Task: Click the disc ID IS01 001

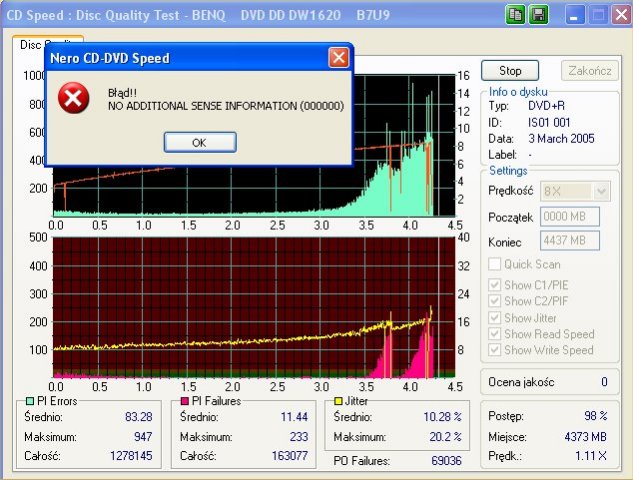Action: click(x=549, y=122)
